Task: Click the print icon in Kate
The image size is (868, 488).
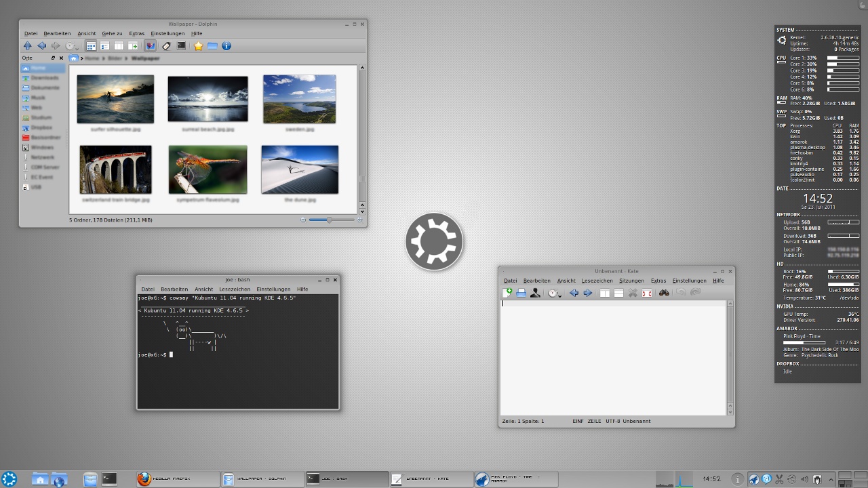Action: pos(521,293)
